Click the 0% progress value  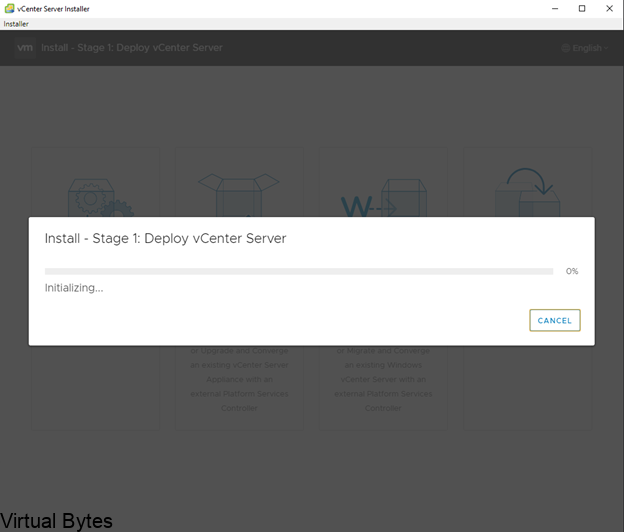[x=572, y=271]
